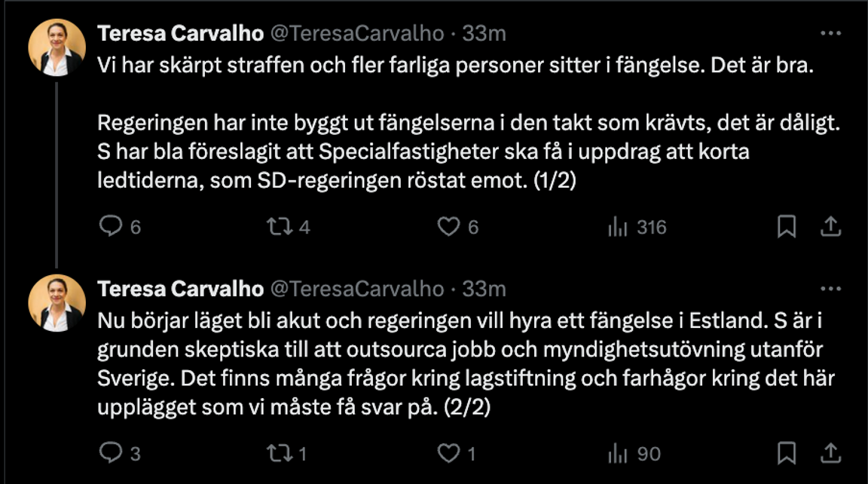
Task: Reply to the second tweet (2/2)
Action: point(110,453)
